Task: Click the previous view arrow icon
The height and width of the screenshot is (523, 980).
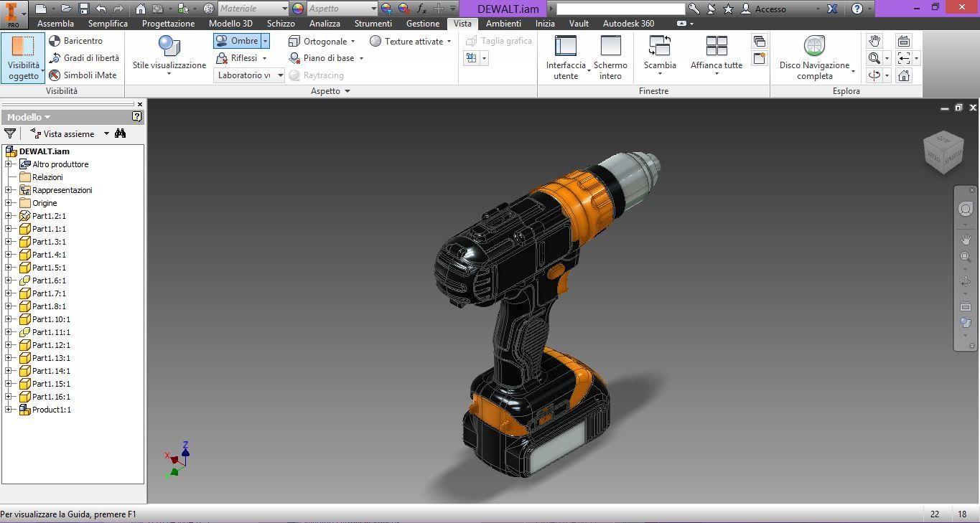Action: point(904,58)
